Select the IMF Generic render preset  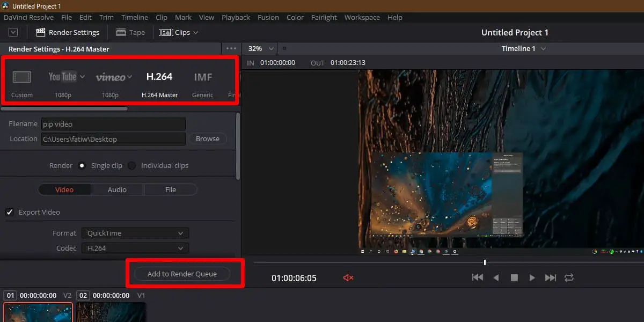(203, 83)
